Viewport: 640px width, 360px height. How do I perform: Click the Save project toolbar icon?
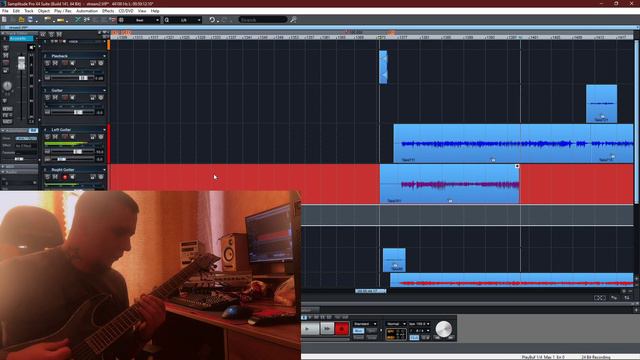[30, 20]
